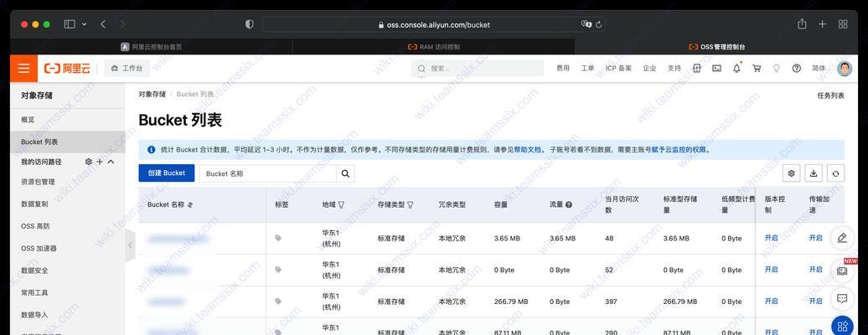Click the 创建 Bucket button

(x=166, y=173)
